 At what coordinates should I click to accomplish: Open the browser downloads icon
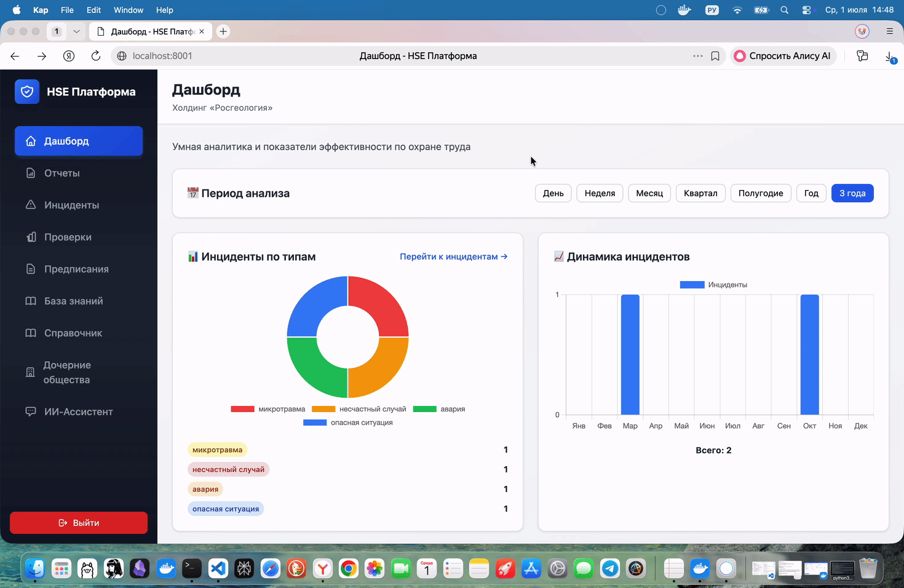click(x=890, y=57)
